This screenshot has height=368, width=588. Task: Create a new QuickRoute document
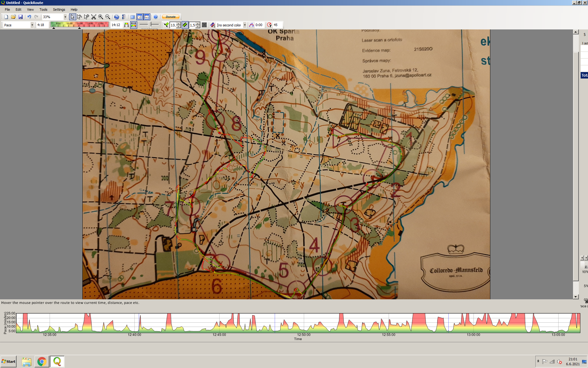click(x=6, y=17)
